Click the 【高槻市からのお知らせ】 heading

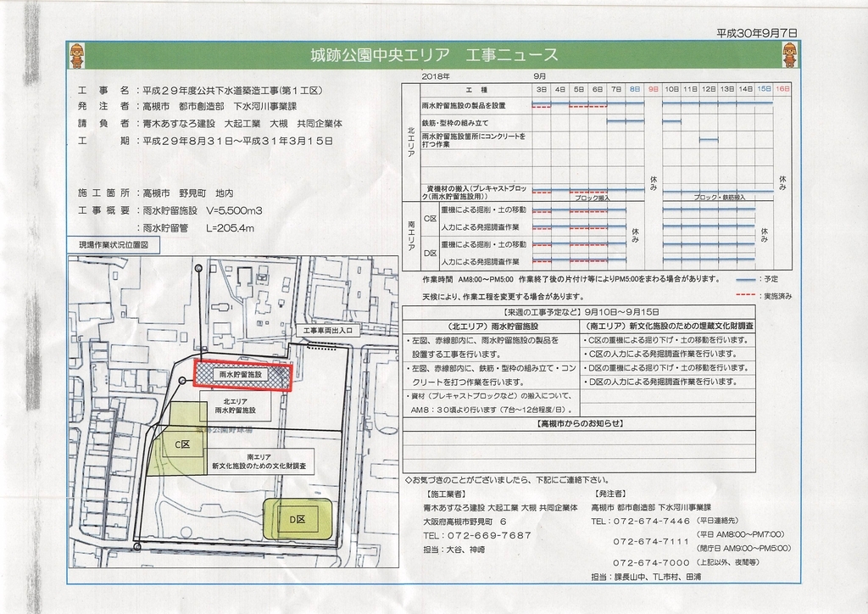(579, 423)
